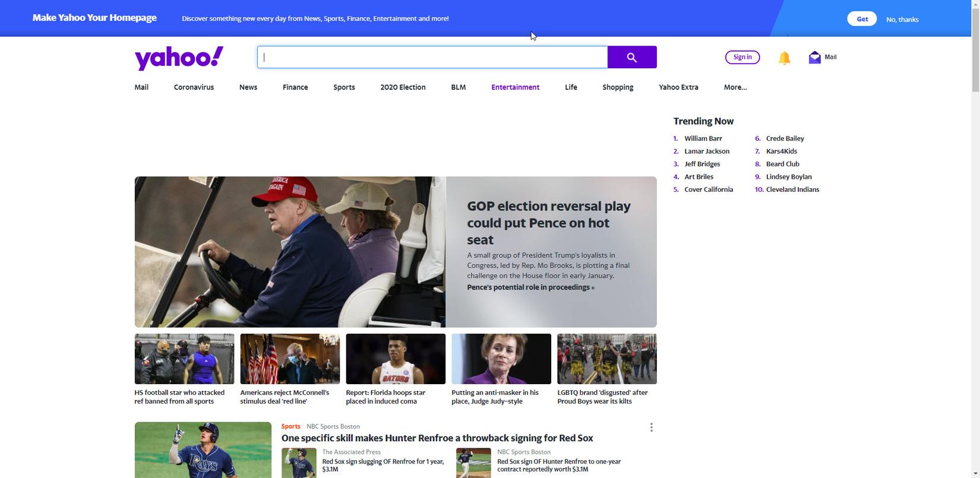Open Mail in the navigation bar
Image resolution: width=980 pixels, height=478 pixels.
click(x=141, y=87)
